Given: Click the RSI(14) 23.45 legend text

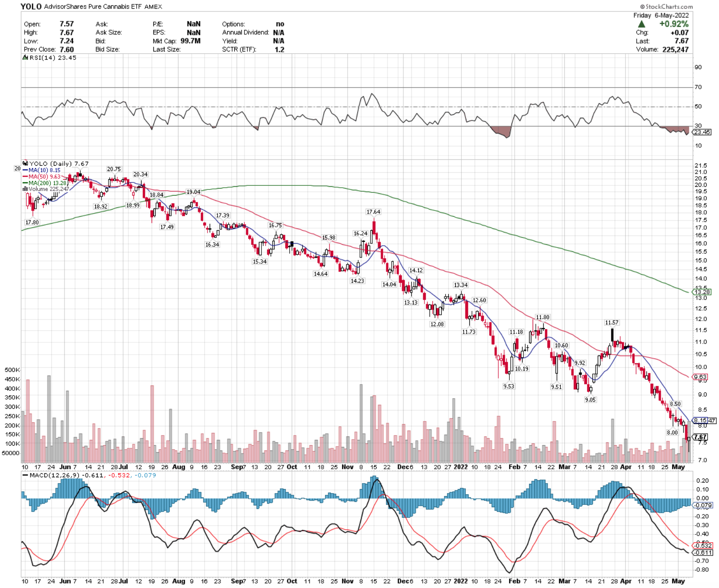Looking at the screenshot, I should [53, 58].
